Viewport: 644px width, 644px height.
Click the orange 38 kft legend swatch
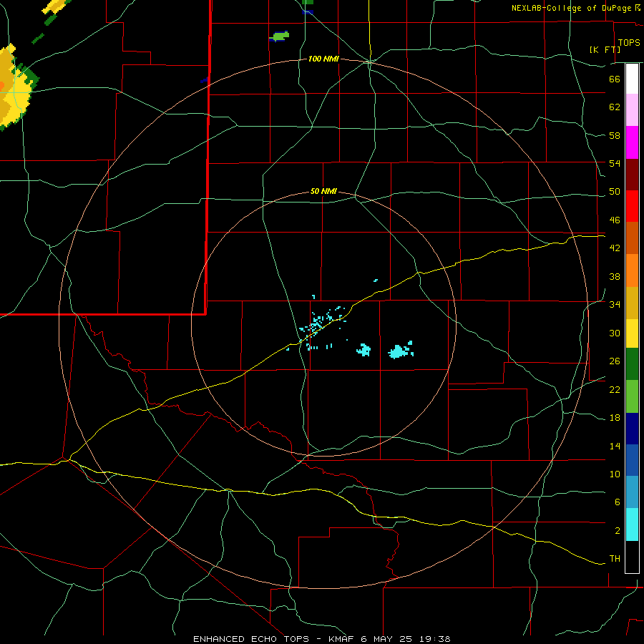(x=632, y=270)
